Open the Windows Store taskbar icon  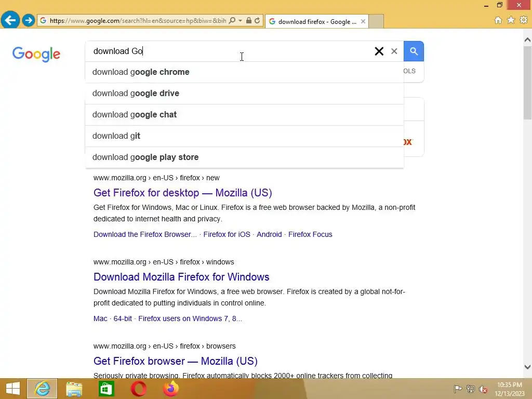[106, 389]
